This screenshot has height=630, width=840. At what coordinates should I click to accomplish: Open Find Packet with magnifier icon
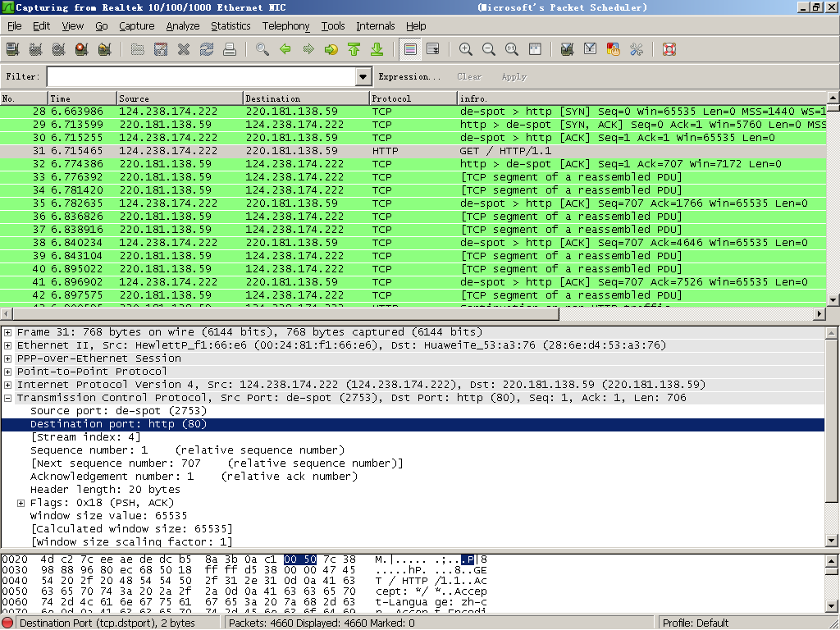click(262, 50)
